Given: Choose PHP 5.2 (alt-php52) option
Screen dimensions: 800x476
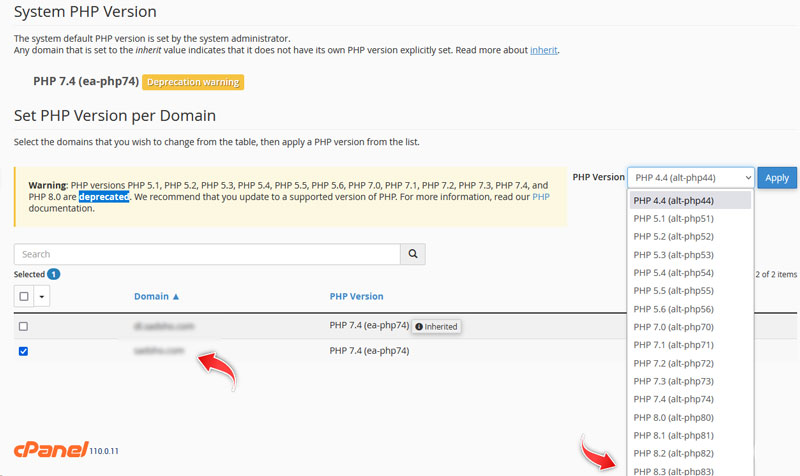Looking at the screenshot, I should click(x=690, y=237).
